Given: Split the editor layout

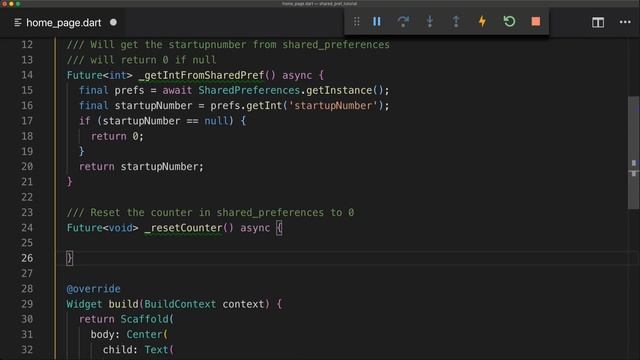Looking at the screenshot, I should pyautogui.click(x=598, y=22).
